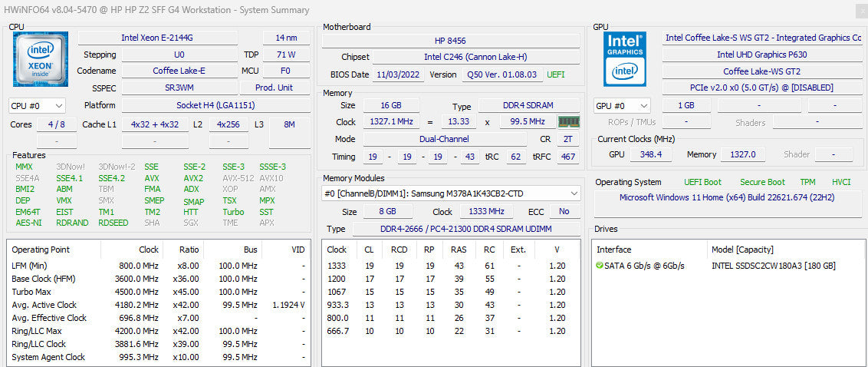Click the 71 W TDP value
Screen dimensions: 868x367
click(286, 55)
